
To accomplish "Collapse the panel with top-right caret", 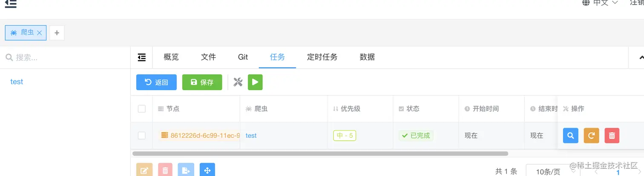I will [x=641, y=57].
